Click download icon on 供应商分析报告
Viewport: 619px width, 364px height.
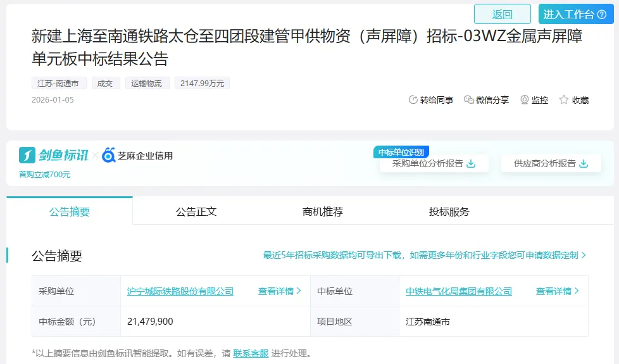[x=584, y=163]
